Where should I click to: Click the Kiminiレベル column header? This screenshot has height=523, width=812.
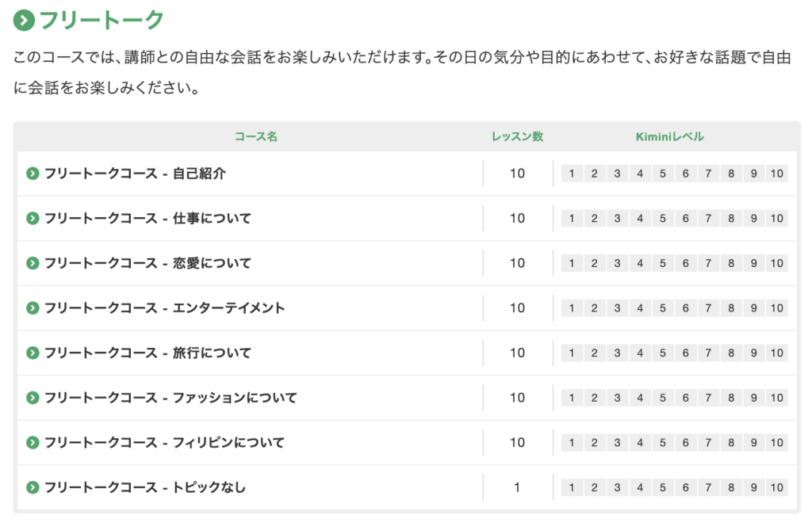click(x=669, y=136)
